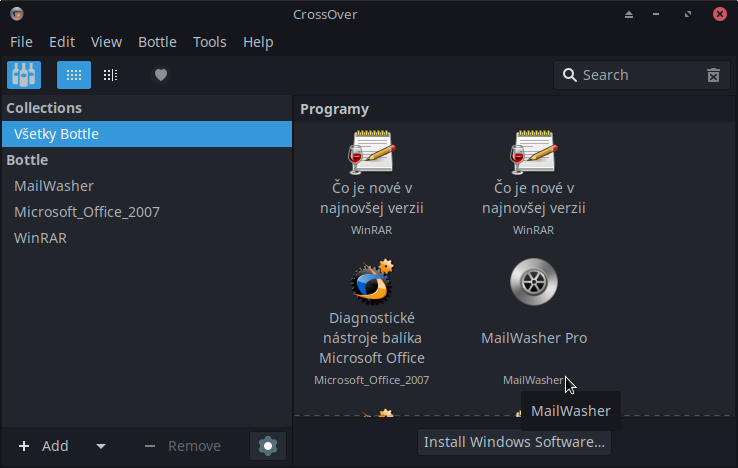The height and width of the screenshot is (468, 738).
Task: Minimize the CrossOver window
Action: 656,15
